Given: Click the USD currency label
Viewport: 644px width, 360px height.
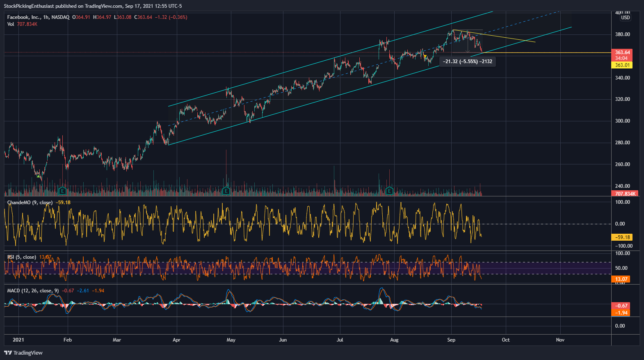Looking at the screenshot, I should [625, 18].
